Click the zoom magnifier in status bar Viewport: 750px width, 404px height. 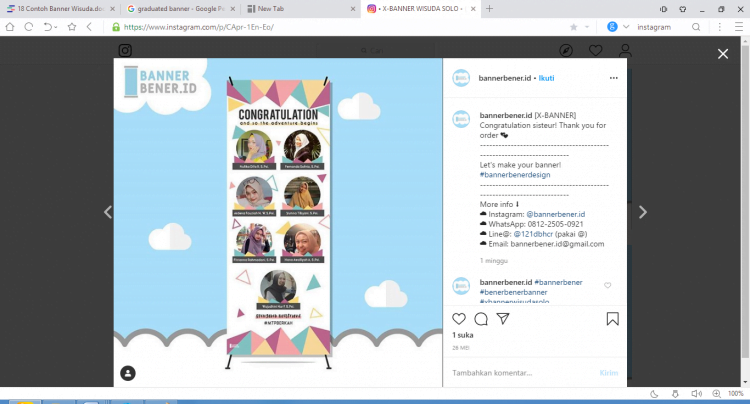click(x=717, y=394)
